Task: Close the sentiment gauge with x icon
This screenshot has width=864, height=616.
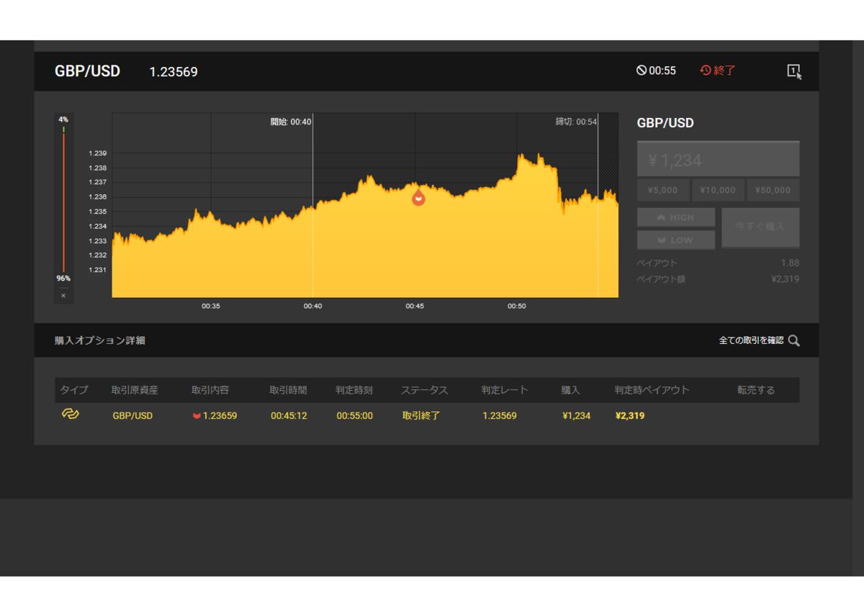Action: (x=63, y=296)
